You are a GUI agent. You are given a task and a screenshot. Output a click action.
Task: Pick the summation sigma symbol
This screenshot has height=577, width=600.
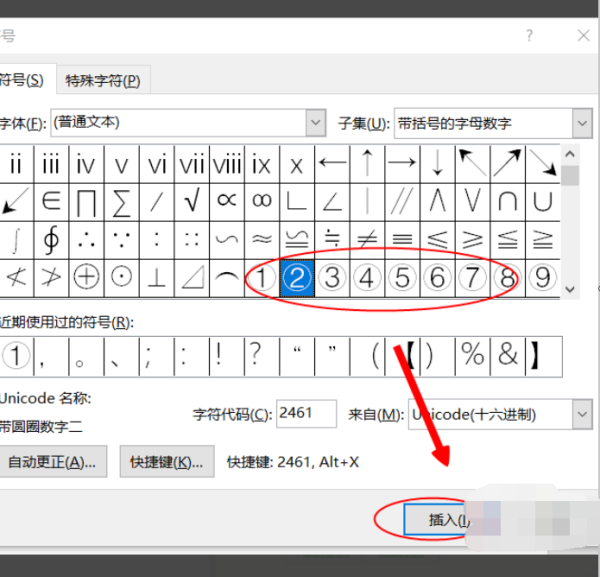[x=121, y=202]
